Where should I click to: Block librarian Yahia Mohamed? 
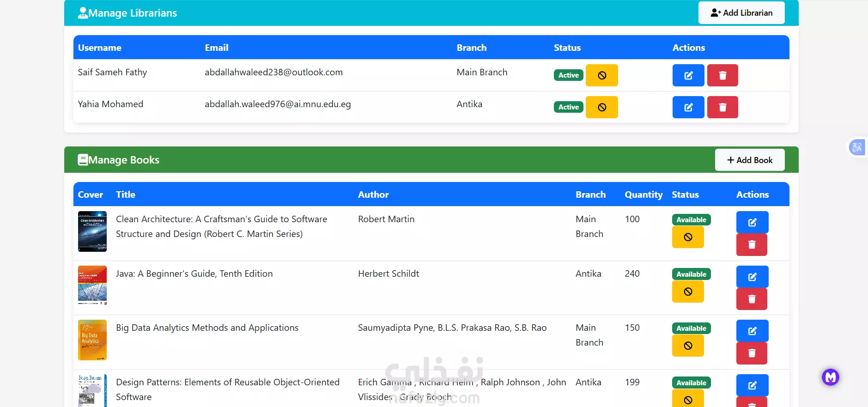click(x=602, y=107)
